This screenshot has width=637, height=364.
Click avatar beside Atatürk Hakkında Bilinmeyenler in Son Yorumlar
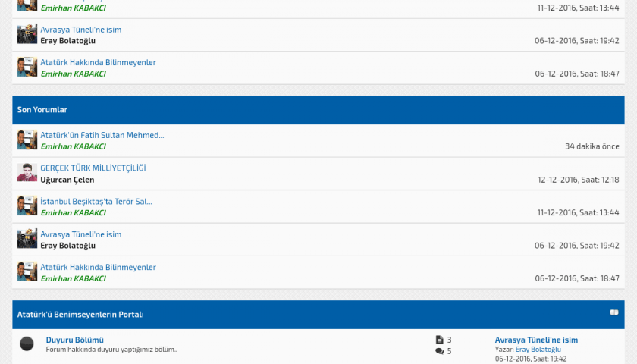(27, 272)
